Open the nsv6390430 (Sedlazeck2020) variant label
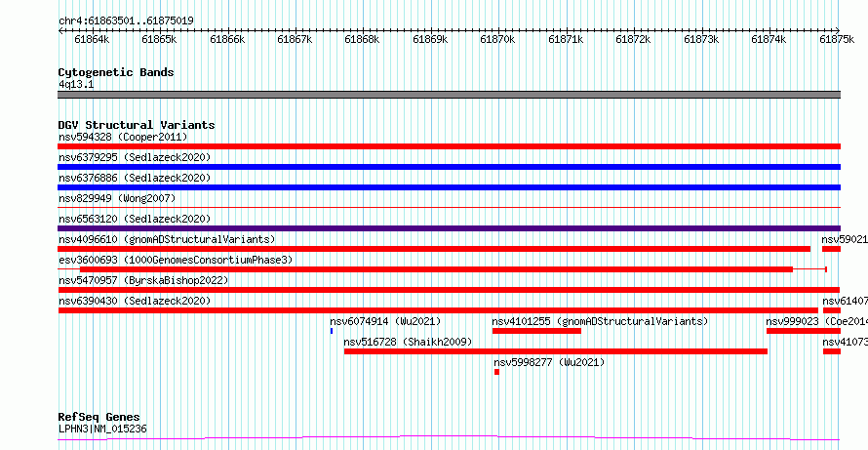 (x=135, y=301)
